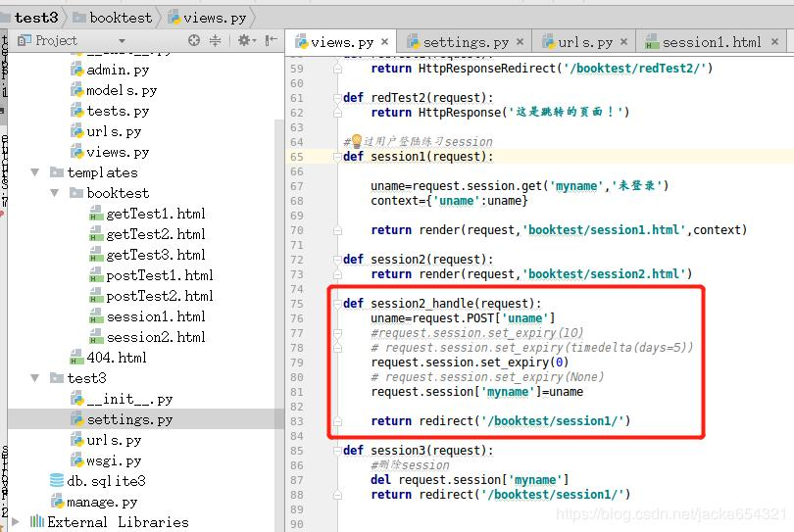Fold the session1 function at line 65
The width and height of the screenshot is (794, 532).
(x=337, y=157)
